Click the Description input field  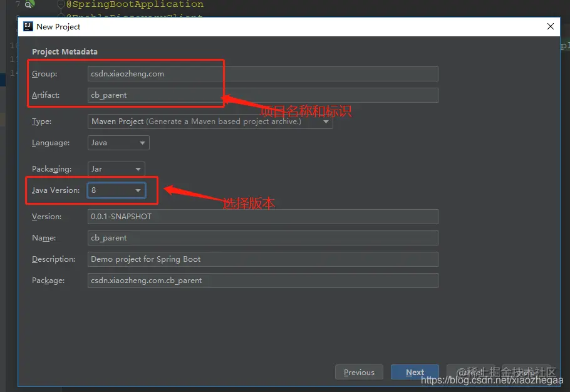[262, 259]
